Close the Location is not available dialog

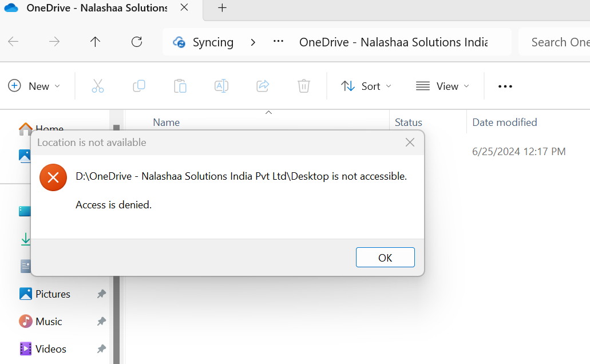pos(410,143)
